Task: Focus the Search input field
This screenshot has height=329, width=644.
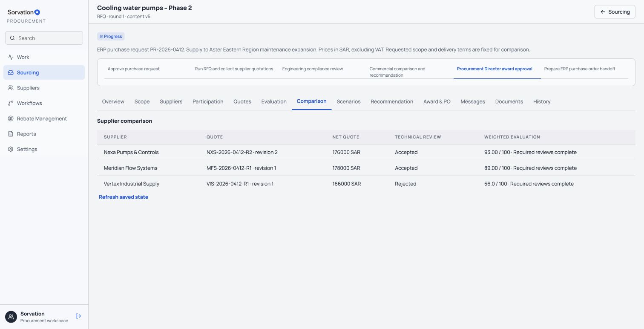Action: [x=44, y=38]
